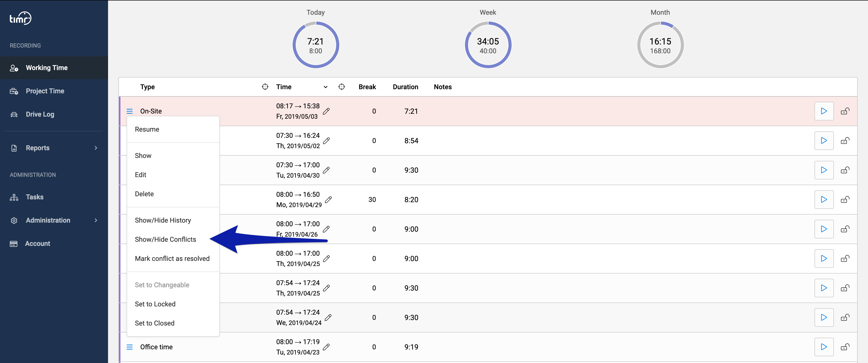The height and width of the screenshot is (363, 868).
Task: Click hamburger menu icon of Office time row
Action: 130,347
